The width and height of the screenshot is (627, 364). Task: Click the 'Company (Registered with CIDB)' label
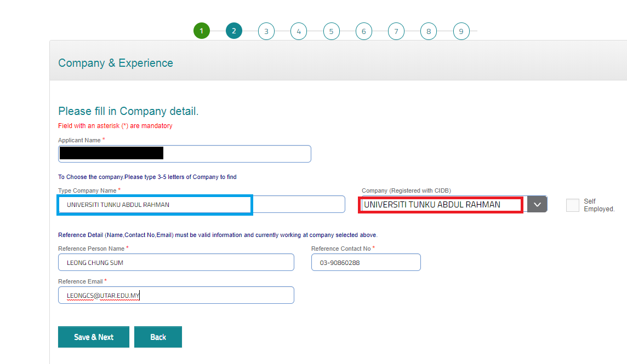[x=406, y=190]
